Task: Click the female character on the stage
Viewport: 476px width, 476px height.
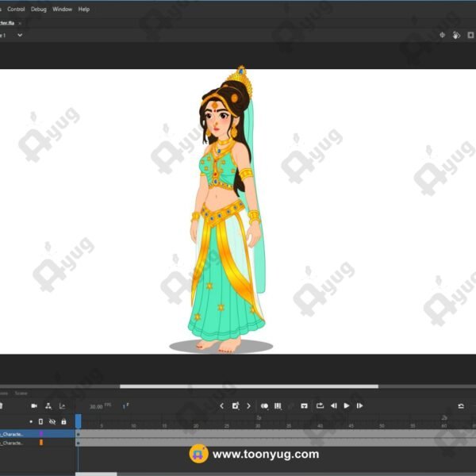Action: pyautogui.click(x=226, y=209)
